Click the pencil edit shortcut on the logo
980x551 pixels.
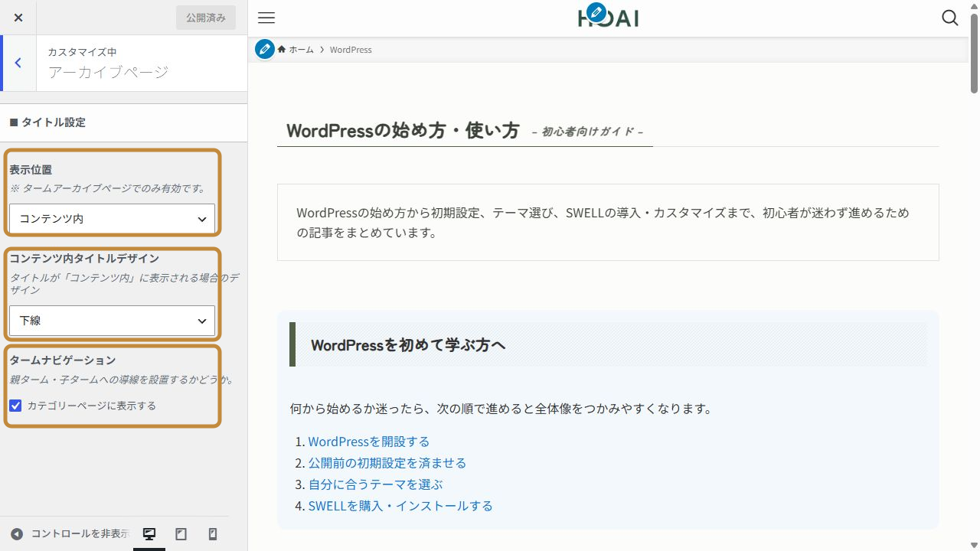pyautogui.click(x=596, y=12)
